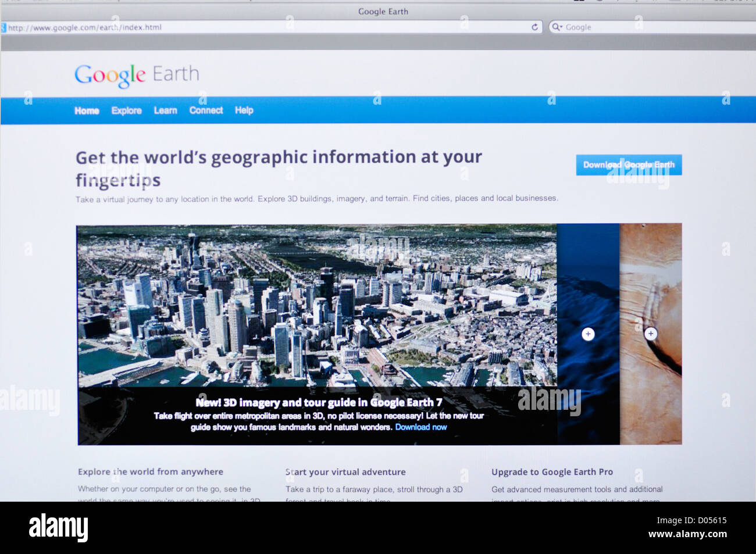
Task: Click the Download now link
Action: pyautogui.click(x=421, y=427)
